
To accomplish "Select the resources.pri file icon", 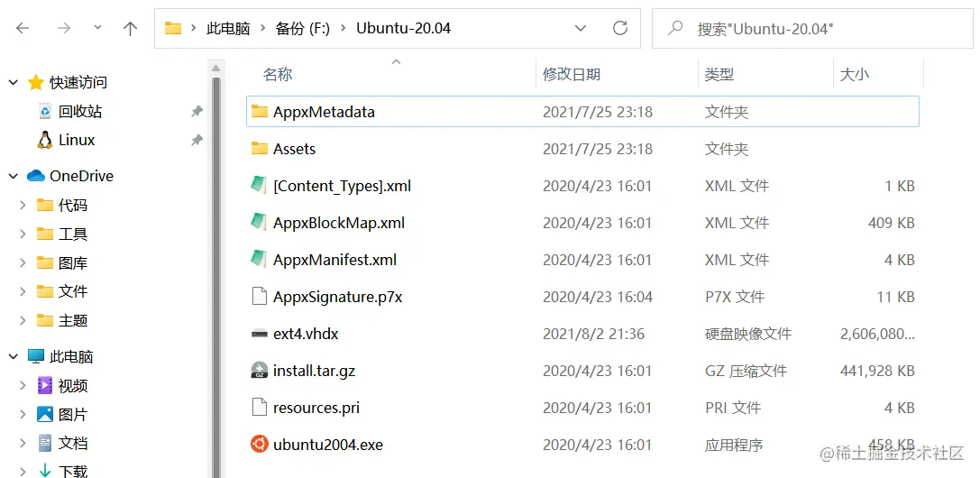I will (x=260, y=408).
